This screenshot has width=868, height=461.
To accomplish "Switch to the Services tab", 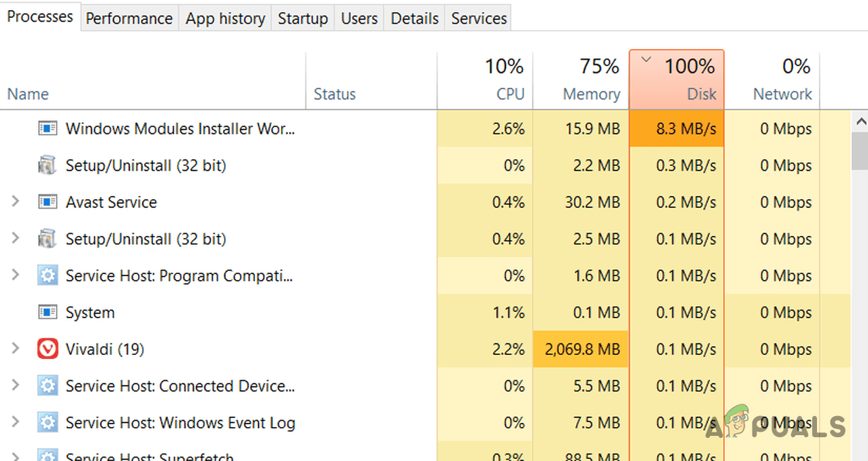I will pyautogui.click(x=478, y=18).
